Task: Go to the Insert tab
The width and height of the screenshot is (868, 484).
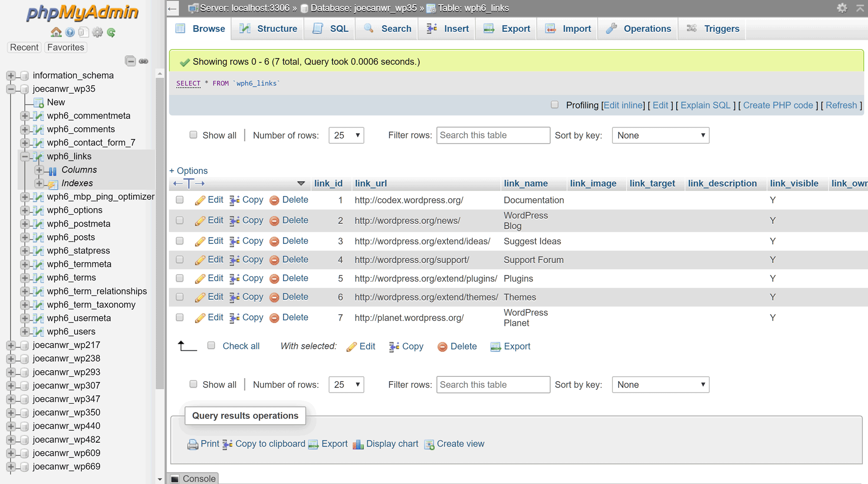Action: [447, 29]
